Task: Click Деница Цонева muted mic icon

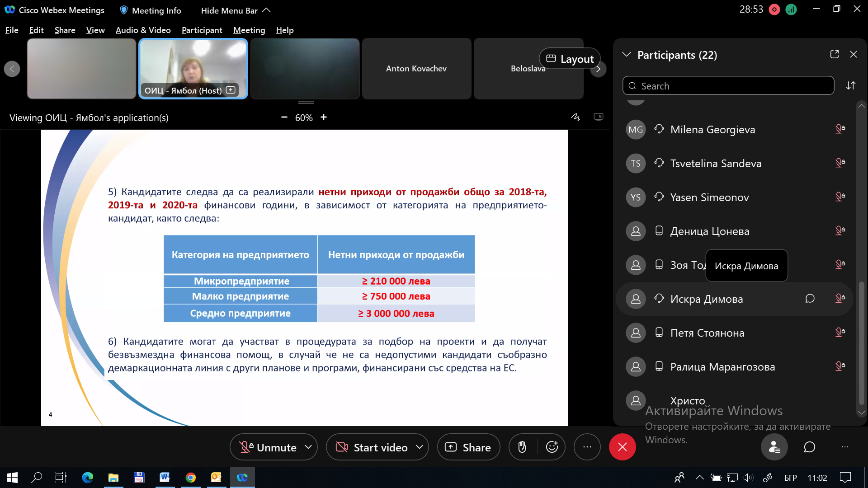Action: click(840, 231)
